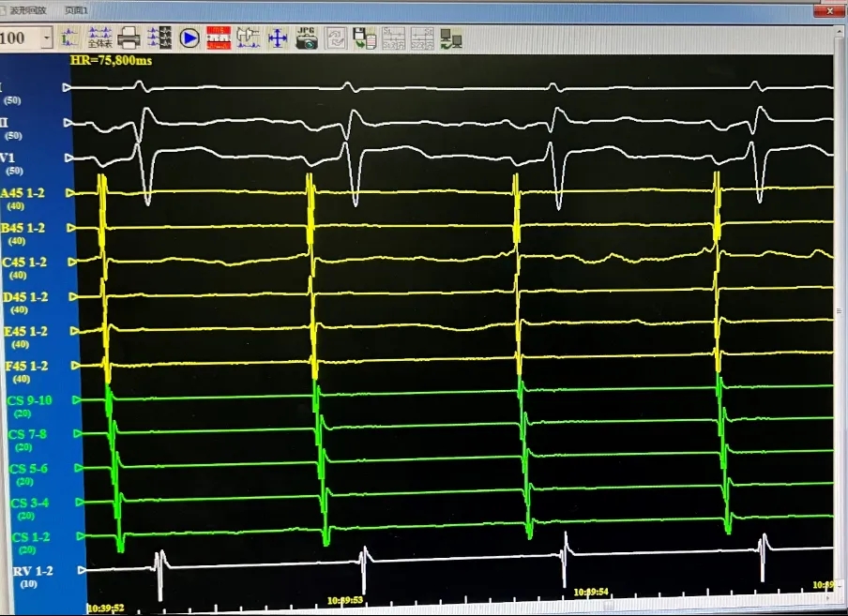The height and width of the screenshot is (616, 848).
Task: Click the RV 1-2 channel marker triangle
Action: [x=82, y=570]
